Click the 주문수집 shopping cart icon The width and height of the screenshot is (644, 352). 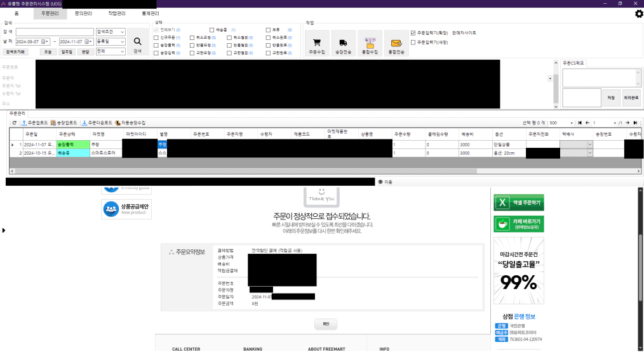click(317, 42)
